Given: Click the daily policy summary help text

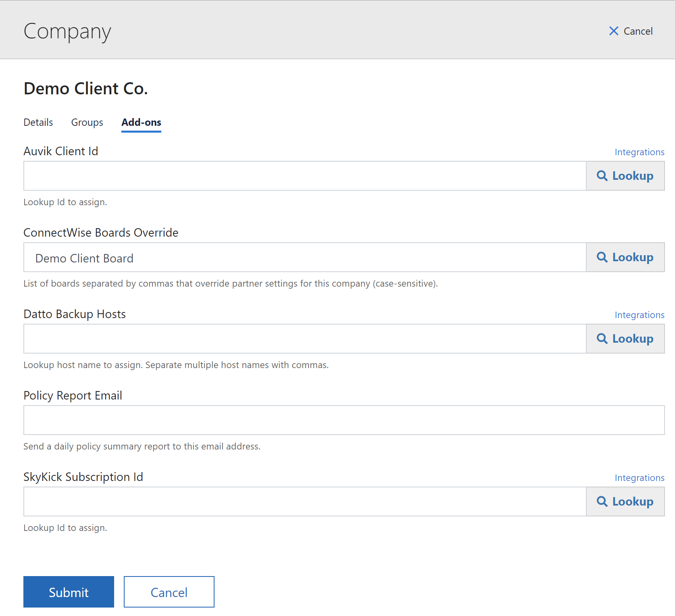Looking at the screenshot, I should tap(142, 446).
